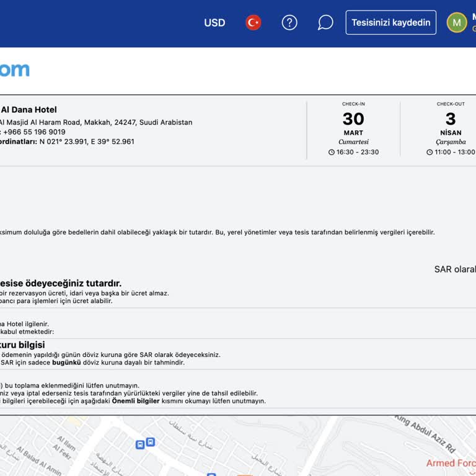Click check-in time '16:30 - 23:30'
This screenshot has width=476, height=476.
357,152
